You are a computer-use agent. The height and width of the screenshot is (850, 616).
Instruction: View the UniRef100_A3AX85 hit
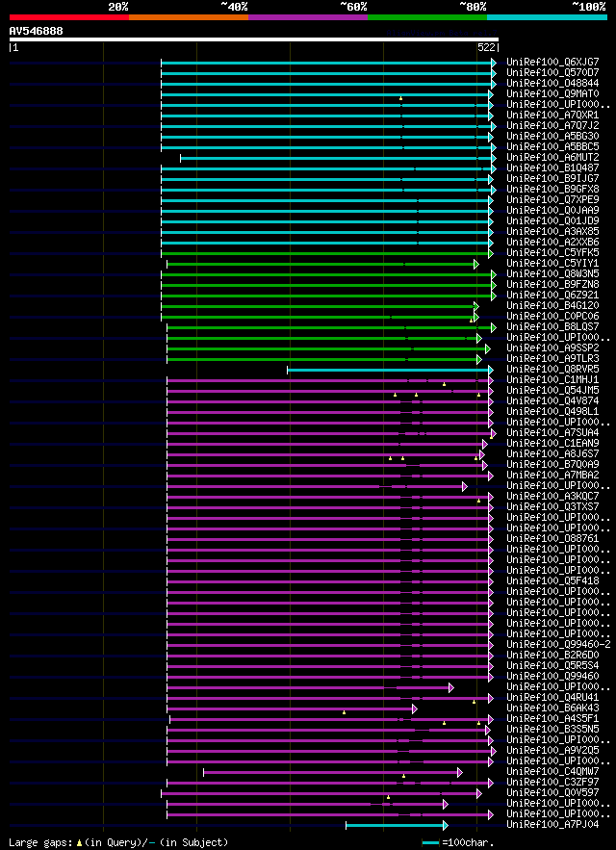click(x=552, y=231)
